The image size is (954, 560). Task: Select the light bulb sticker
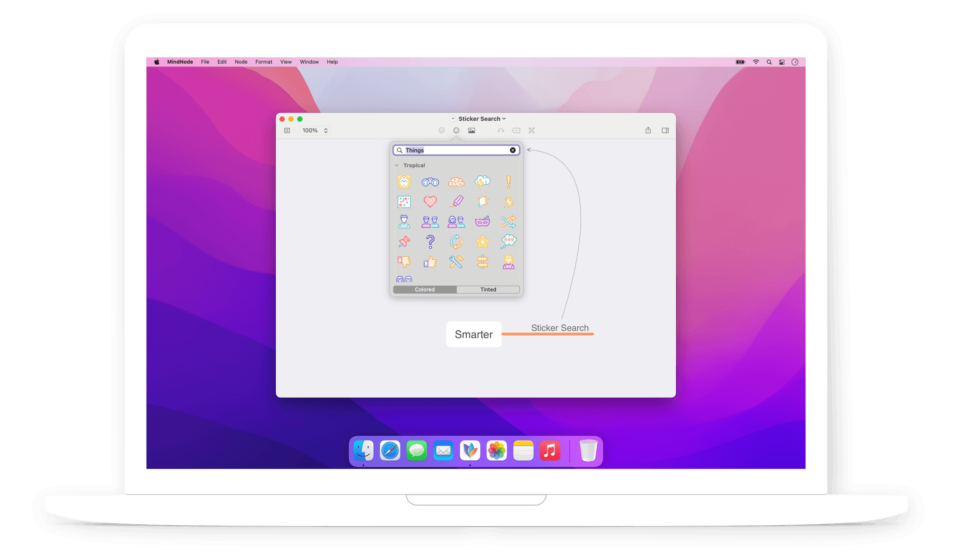482,202
